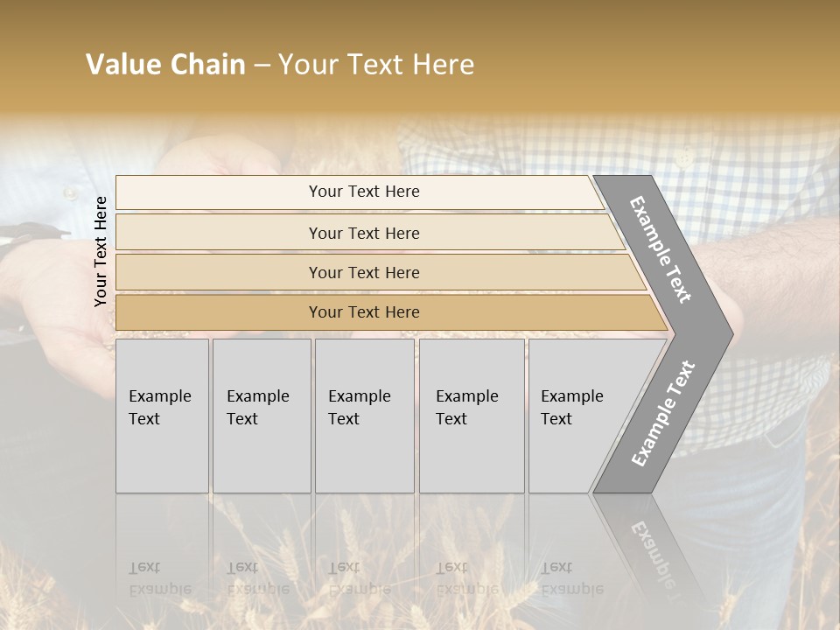Image resolution: width=840 pixels, height=630 pixels.
Task: Select the middle gray Example Text box
Action: pyautogui.click(x=363, y=416)
